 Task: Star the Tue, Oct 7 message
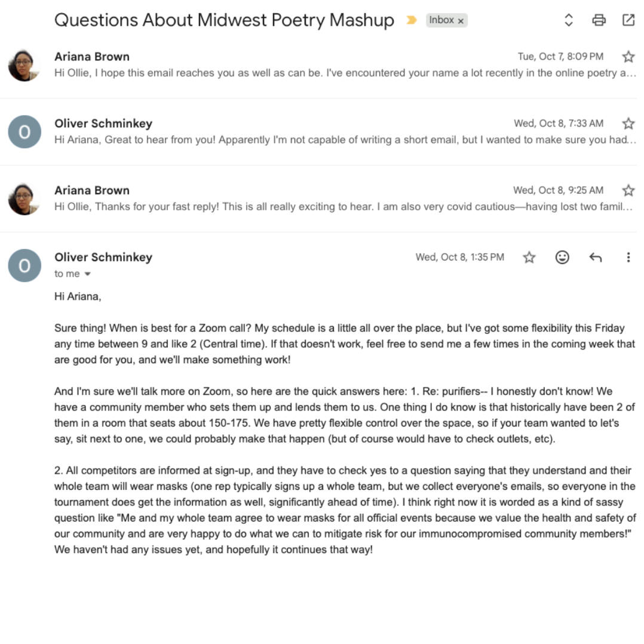coord(628,57)
